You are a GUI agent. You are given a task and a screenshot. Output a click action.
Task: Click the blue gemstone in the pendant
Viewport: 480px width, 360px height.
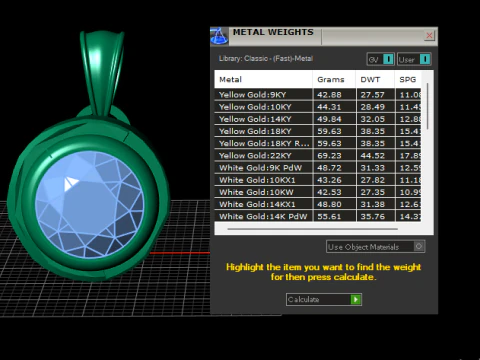tap(89, 204)
